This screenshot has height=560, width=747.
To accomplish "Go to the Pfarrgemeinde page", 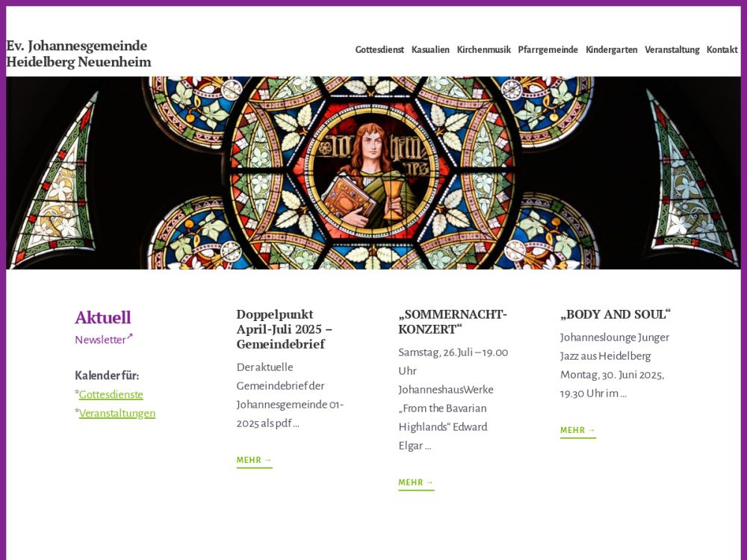I will click(x=548, y=50).
